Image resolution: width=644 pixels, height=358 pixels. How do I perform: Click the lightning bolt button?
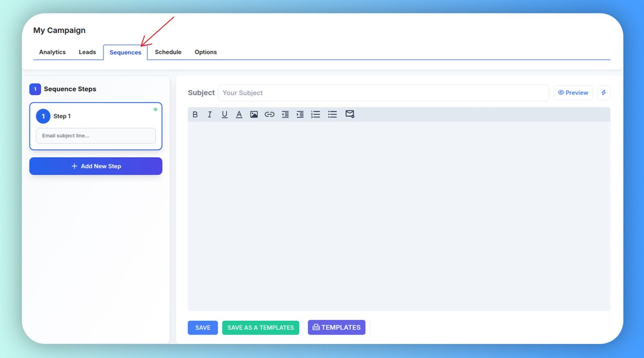[x=603, y=93]
